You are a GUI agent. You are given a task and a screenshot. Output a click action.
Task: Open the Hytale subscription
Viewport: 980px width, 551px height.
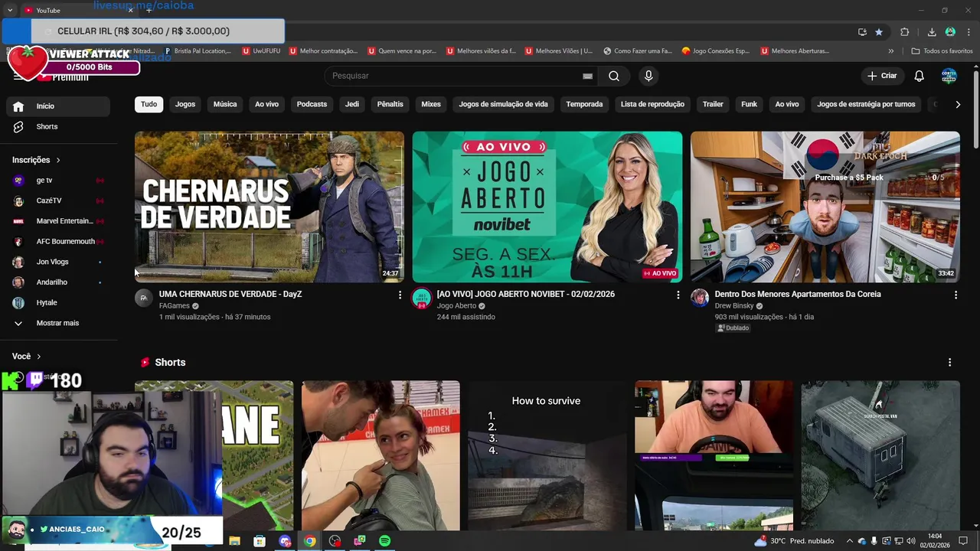[x=58, y=302]
